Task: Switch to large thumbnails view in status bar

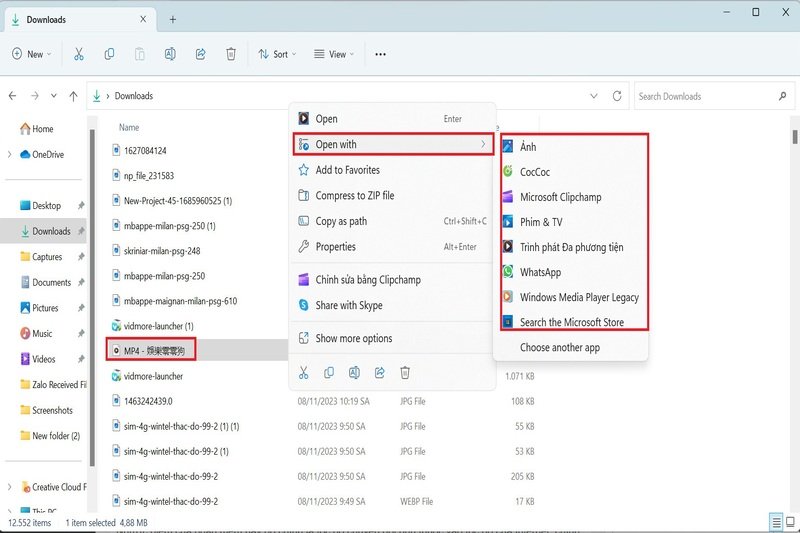Action: click(x=790, y=522)
